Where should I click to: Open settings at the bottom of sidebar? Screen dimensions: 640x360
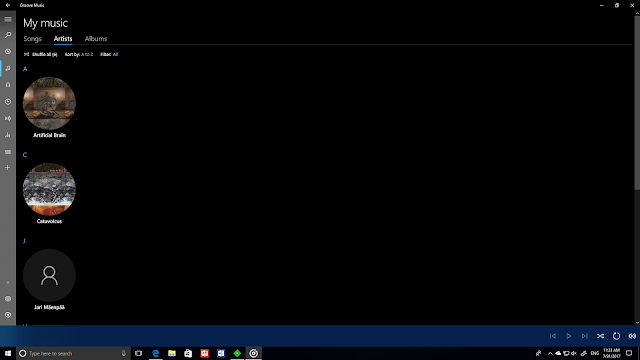pos(8,315)
